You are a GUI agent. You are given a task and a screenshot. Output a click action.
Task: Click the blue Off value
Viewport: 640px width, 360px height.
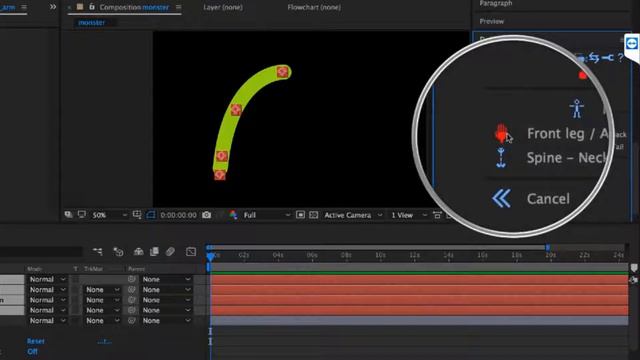32,352
